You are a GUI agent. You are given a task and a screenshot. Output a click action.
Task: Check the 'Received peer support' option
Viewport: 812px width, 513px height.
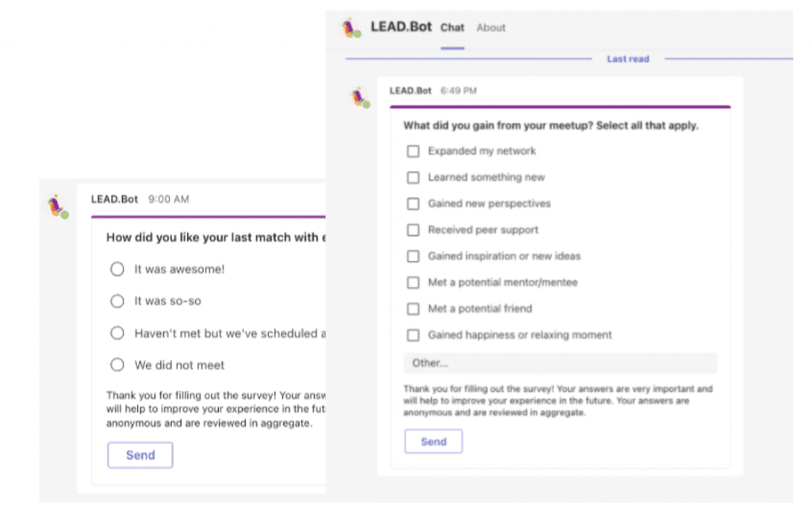413,229
